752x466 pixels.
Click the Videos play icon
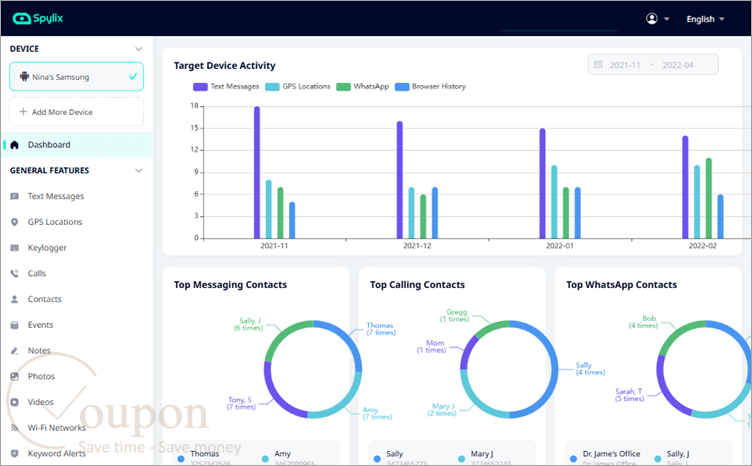14,402
